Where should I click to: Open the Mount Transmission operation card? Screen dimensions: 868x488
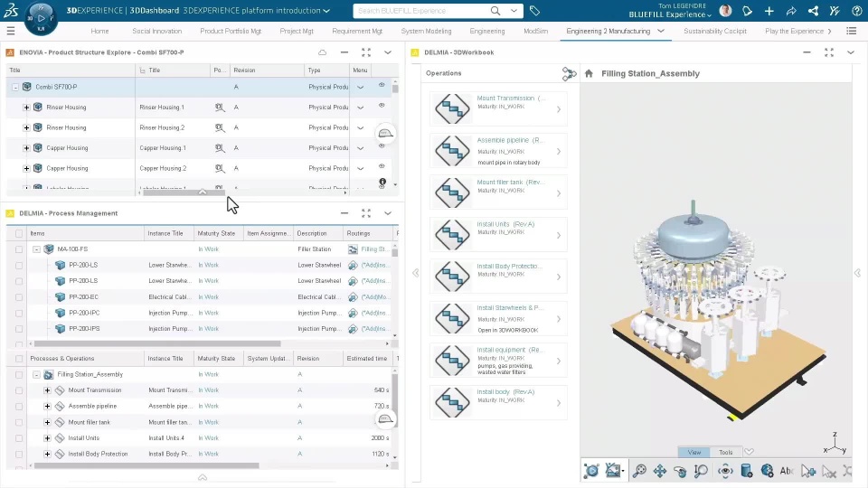pos(498,108)
